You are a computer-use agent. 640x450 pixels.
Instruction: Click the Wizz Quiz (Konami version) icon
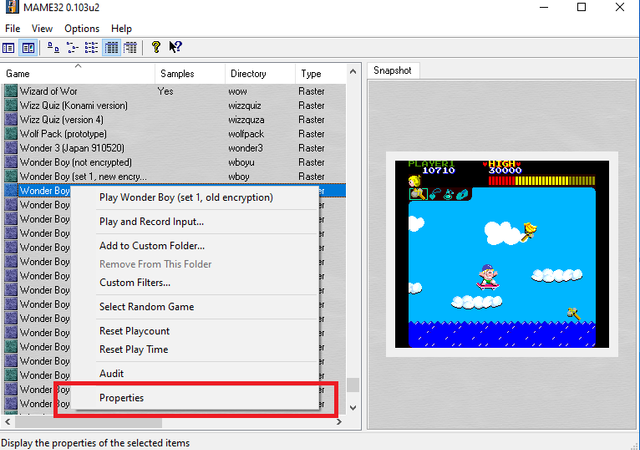tap(11, 105)
